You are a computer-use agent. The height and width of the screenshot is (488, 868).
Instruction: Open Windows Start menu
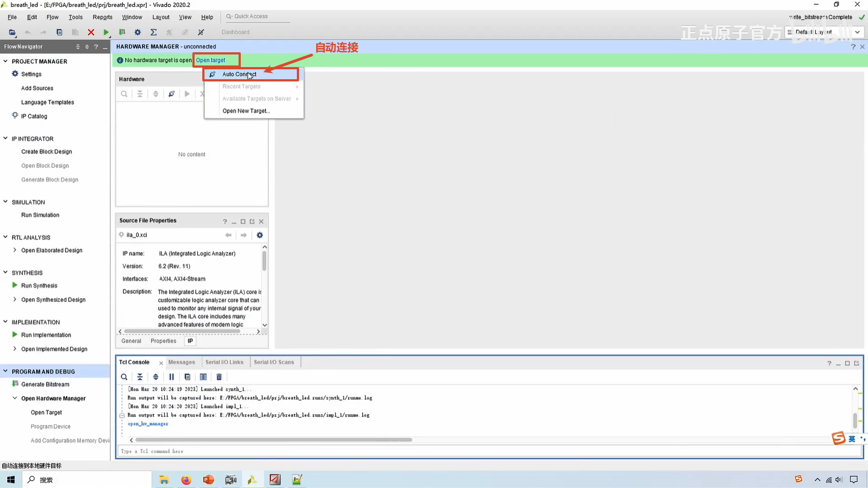pos(11,480)
